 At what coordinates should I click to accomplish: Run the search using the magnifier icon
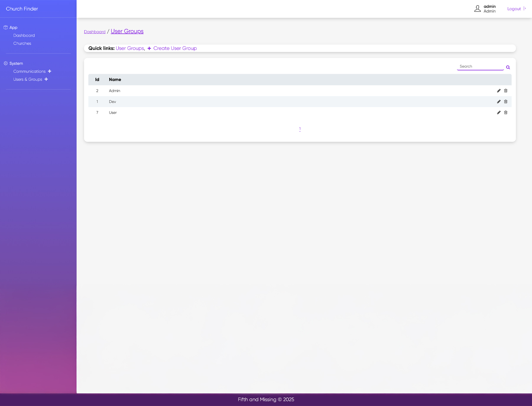click(508, 67)
